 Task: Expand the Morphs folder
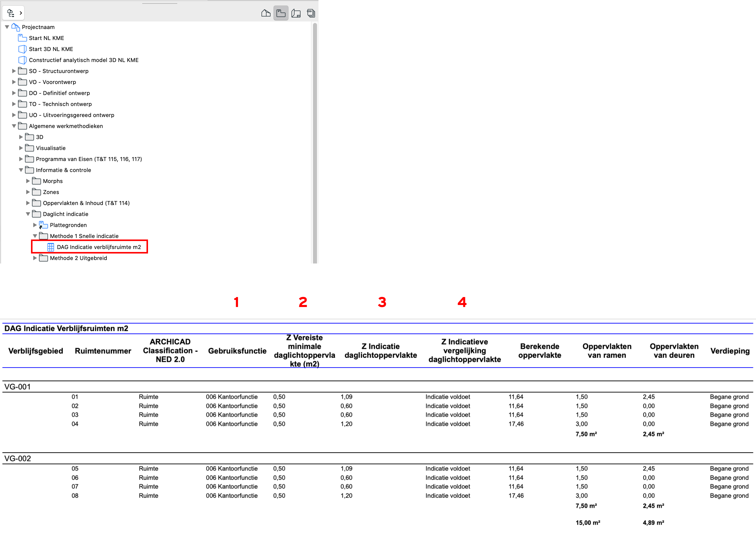coord(28,181)
